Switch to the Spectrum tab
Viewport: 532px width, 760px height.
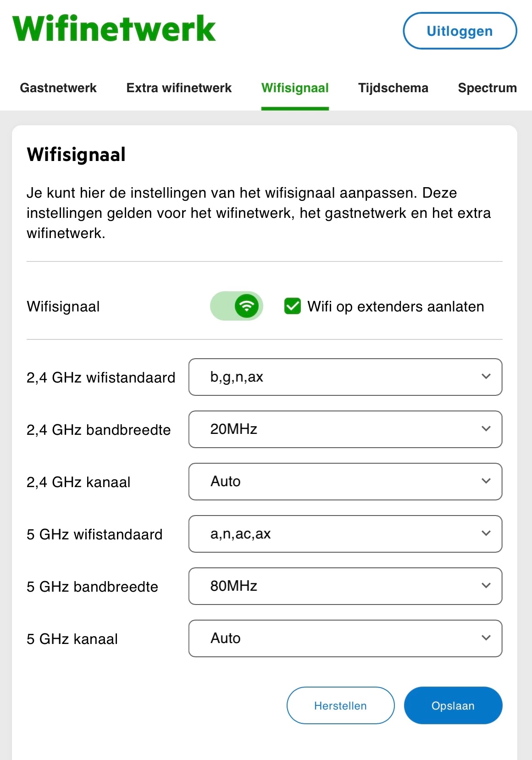487,88
